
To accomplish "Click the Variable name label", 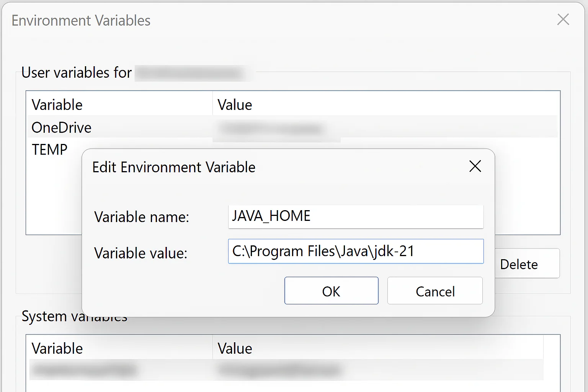I will point(142,217).
